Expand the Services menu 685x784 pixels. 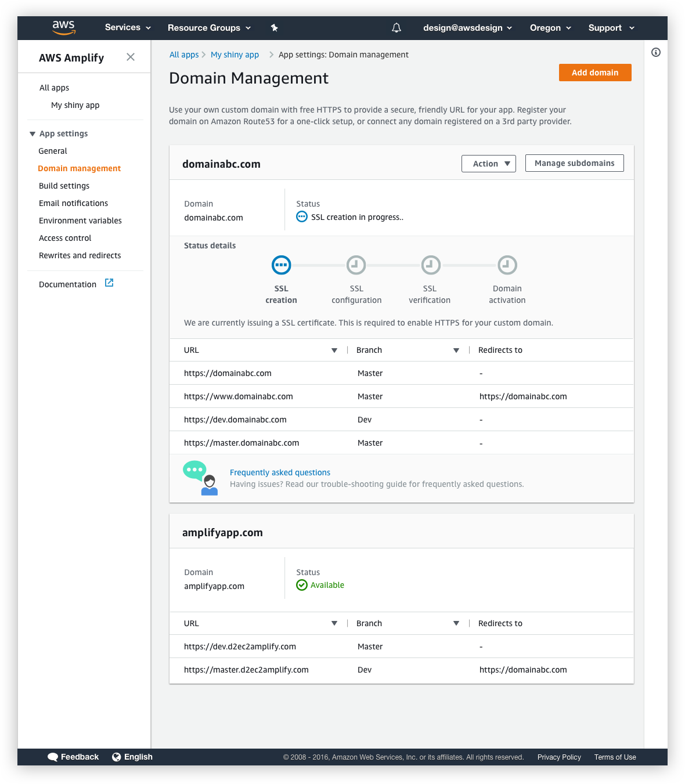coord(128,27)
